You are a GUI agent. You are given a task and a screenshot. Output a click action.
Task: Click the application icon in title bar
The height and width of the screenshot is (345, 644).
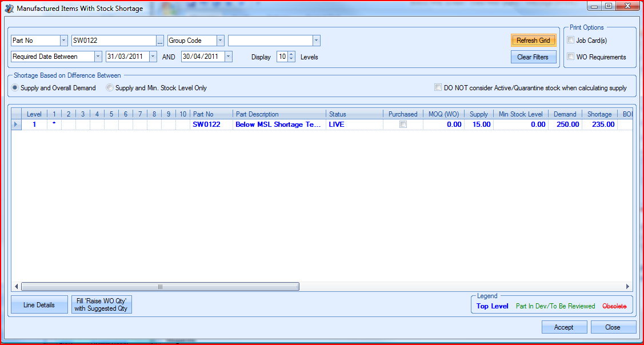pos(9,9)
